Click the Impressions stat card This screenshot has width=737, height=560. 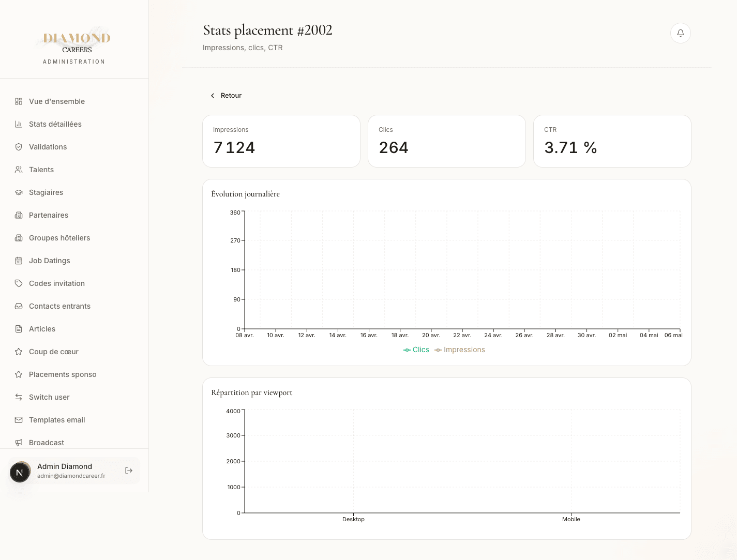click(281, 141)
